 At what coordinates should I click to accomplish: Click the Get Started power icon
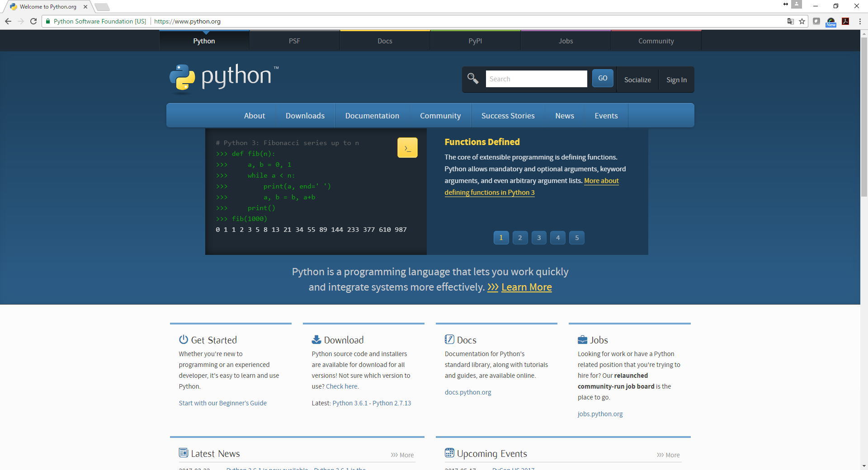183,339
